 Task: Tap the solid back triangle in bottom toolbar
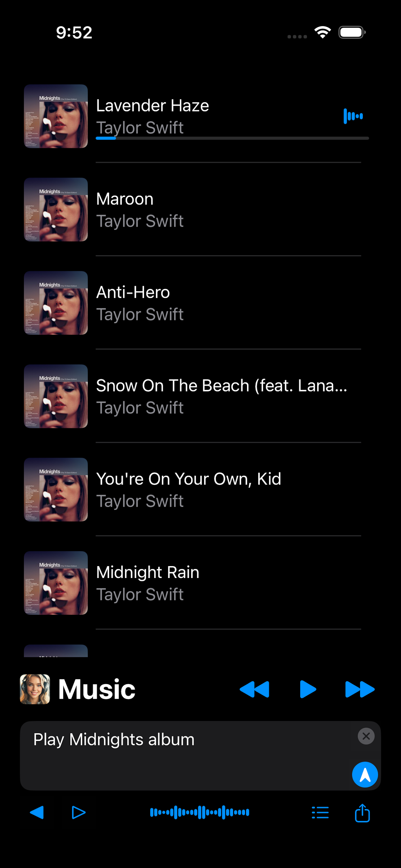point(37,812)
